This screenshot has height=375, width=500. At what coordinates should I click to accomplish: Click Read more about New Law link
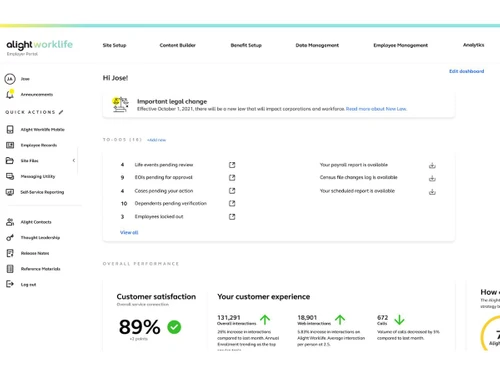376,109
